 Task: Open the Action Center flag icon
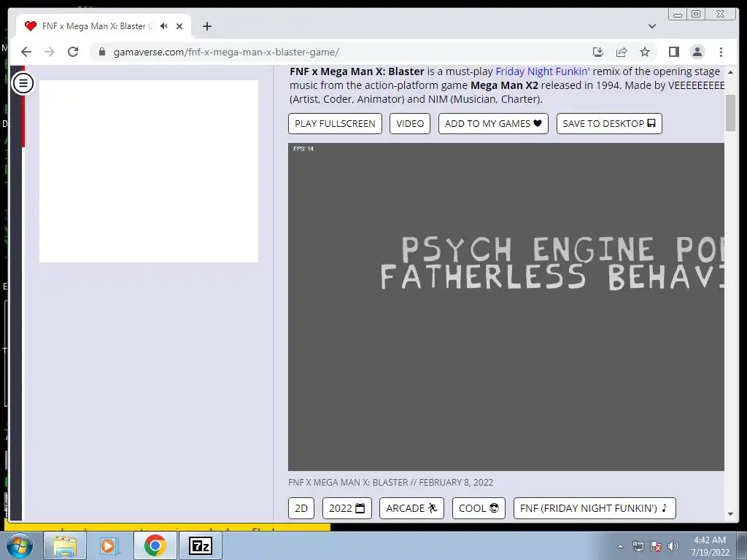coord(656,546)
